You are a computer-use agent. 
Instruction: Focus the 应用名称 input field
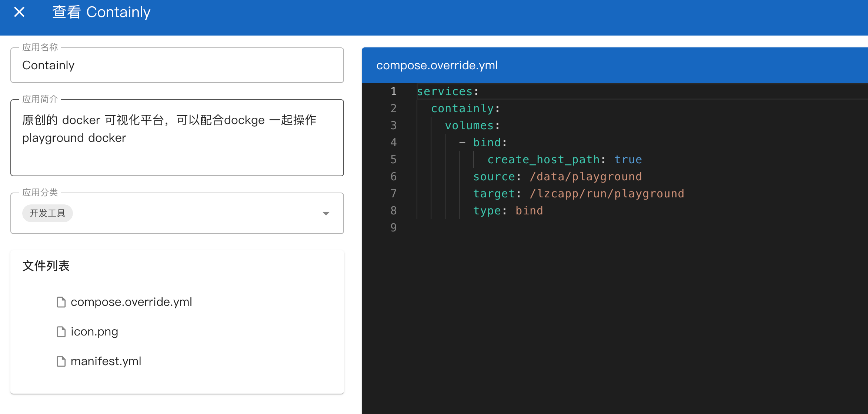(x=177, y=66)
